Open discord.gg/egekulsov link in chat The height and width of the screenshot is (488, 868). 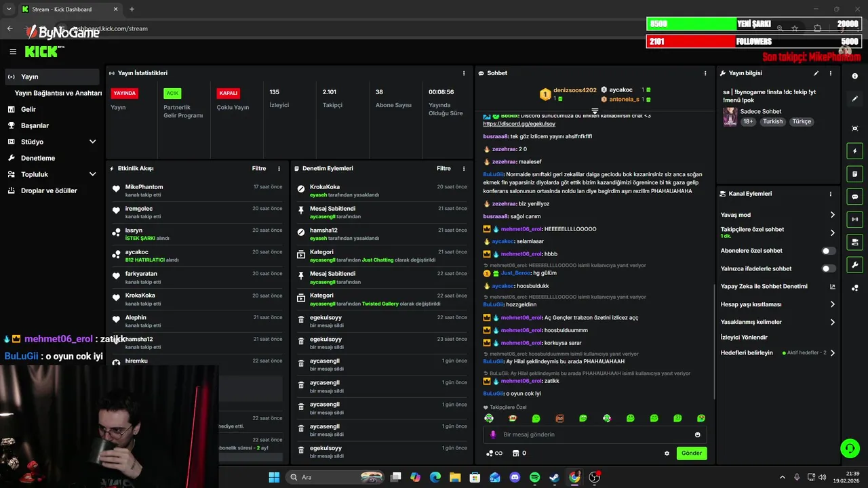click(519, 124)
